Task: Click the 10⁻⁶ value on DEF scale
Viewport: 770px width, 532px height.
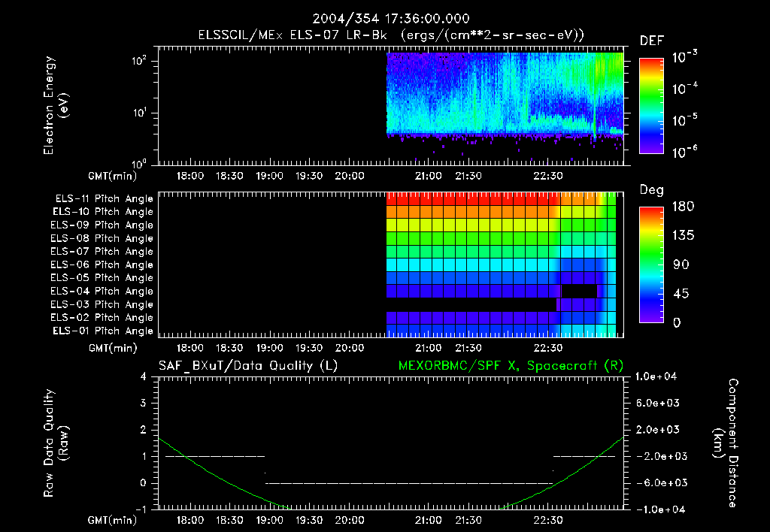Action: [x=684, y=151]
